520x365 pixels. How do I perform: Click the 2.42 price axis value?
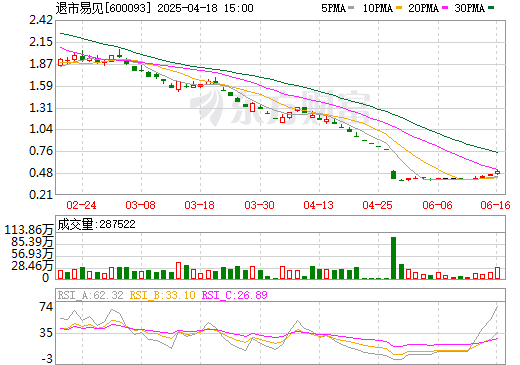point(41,20)
